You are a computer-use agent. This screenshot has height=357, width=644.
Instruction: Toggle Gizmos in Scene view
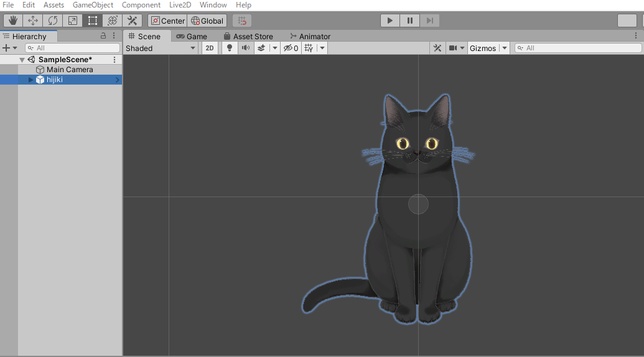(483, 49)
